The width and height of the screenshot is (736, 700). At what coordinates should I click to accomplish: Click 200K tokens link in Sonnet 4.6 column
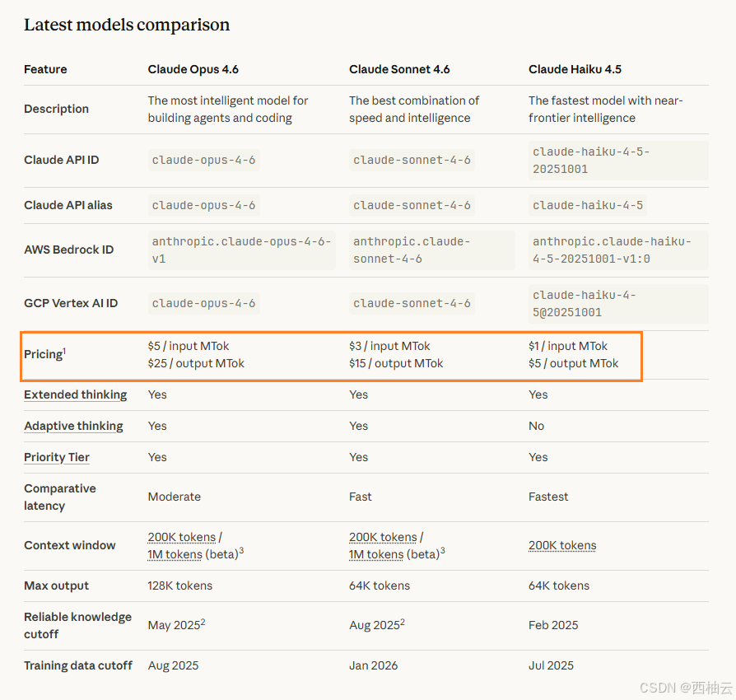[383, 537]
